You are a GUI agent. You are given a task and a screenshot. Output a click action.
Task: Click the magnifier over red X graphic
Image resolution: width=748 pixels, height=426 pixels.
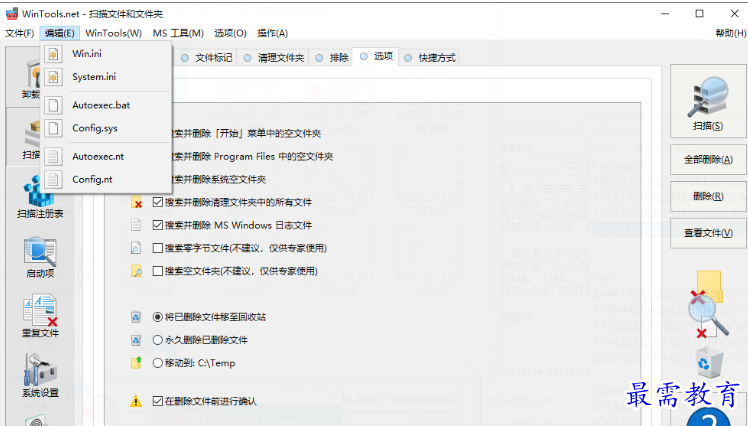[x=707, y=304]
